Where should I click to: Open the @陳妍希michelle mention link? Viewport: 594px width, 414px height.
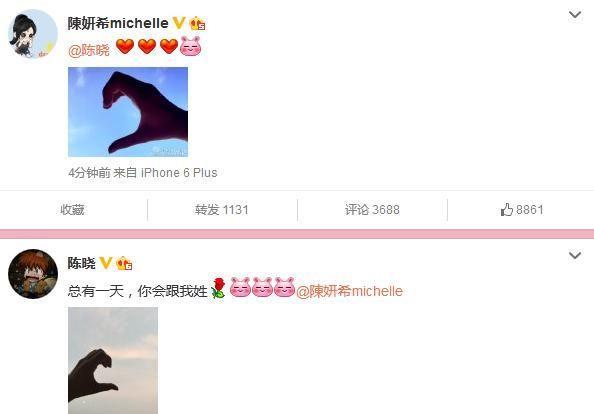point(349,291)
